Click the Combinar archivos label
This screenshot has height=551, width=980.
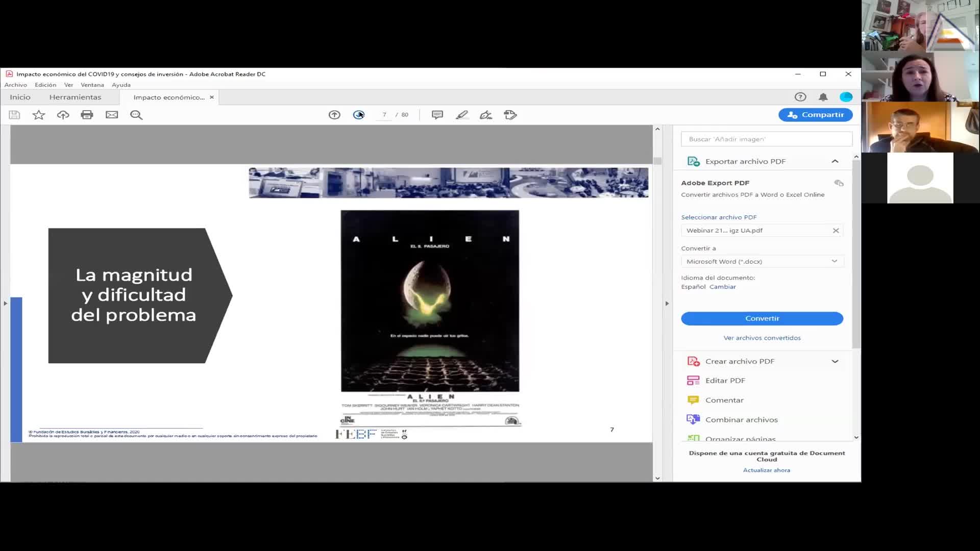(742, 419)
